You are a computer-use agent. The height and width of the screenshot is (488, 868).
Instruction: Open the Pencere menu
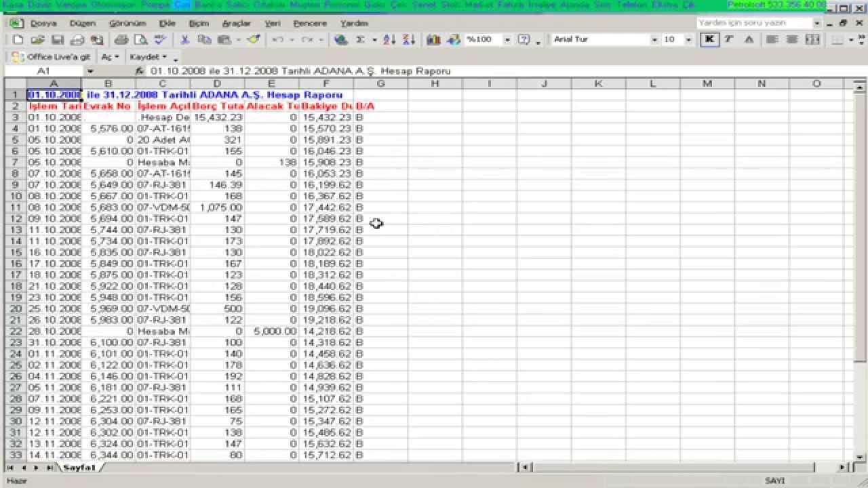coord(310,23)
